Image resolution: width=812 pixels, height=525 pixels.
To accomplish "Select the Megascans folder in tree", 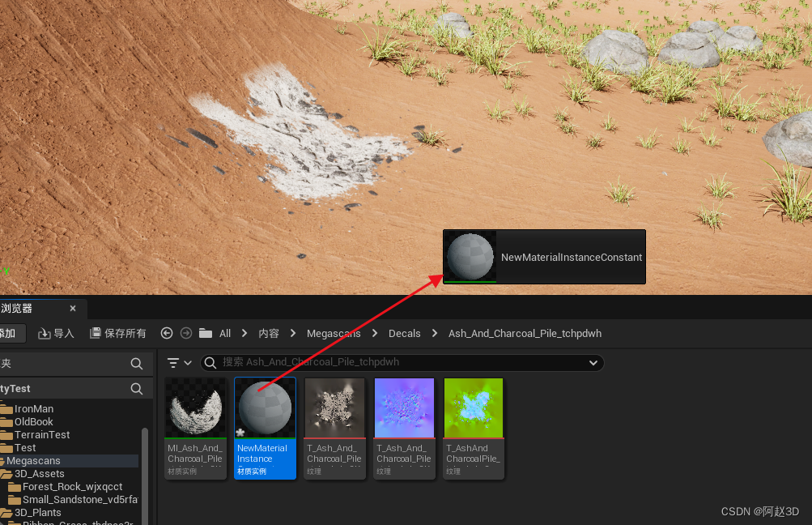I will click(33, 460).
